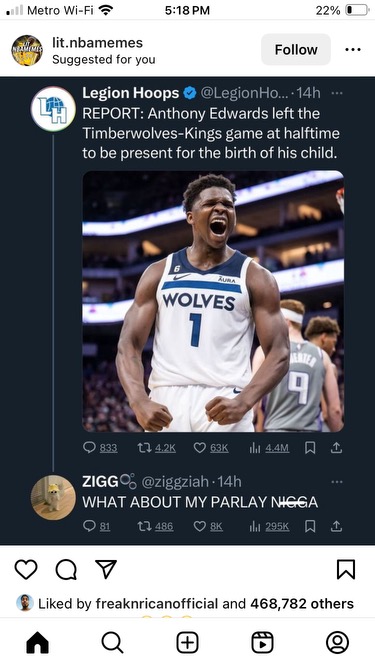Viewport: 375px width, 667px height.
Task: Share the post via the paper plane icon
Action: coord(106,569)
